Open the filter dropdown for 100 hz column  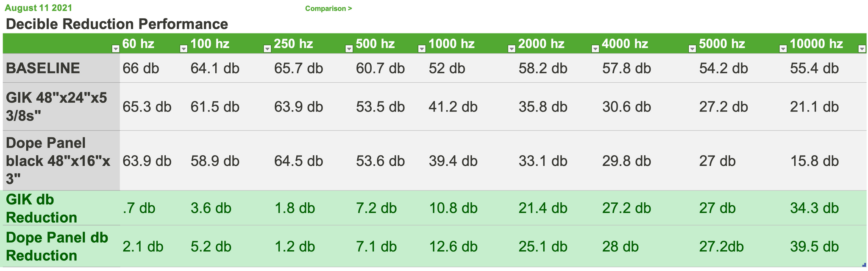[267, 49]
